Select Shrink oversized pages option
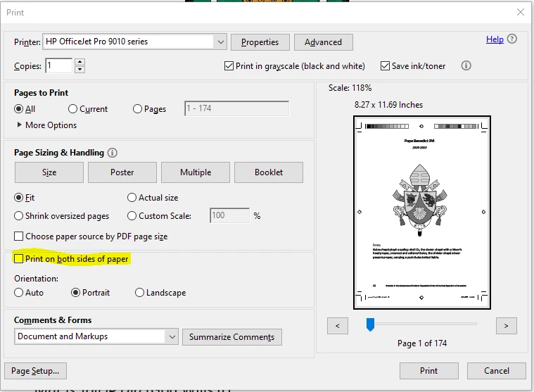The height and width of the screenshot is (392, 534). pos(19,216)
